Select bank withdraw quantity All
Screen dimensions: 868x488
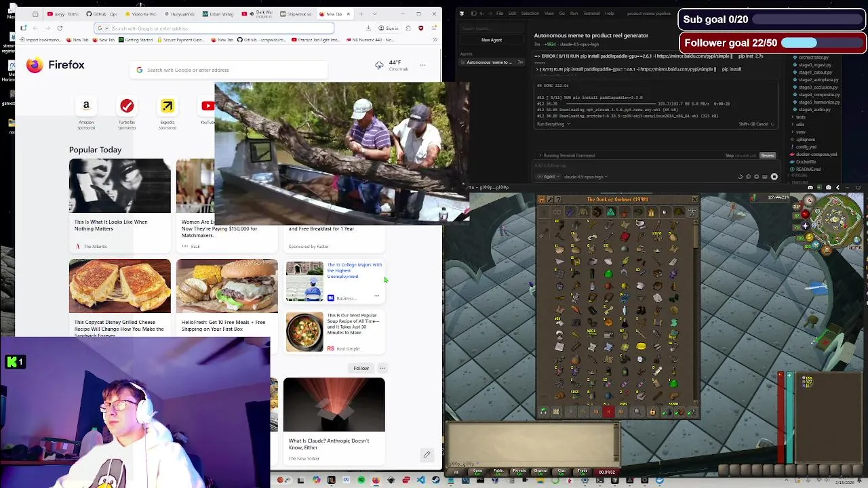pyautogui.click(x=620, y=411)
